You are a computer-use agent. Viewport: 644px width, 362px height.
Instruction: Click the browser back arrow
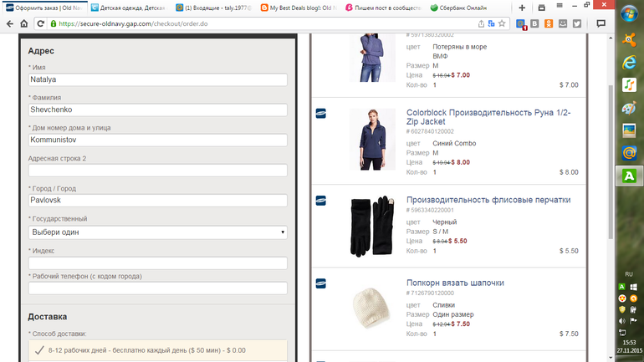(8, 23)
